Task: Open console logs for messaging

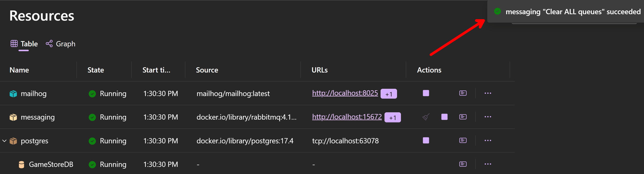Action: point(463,117)
